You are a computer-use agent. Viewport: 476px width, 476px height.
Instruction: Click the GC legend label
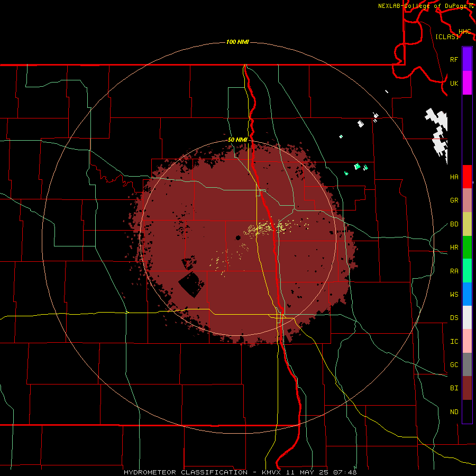click(454, 364)
